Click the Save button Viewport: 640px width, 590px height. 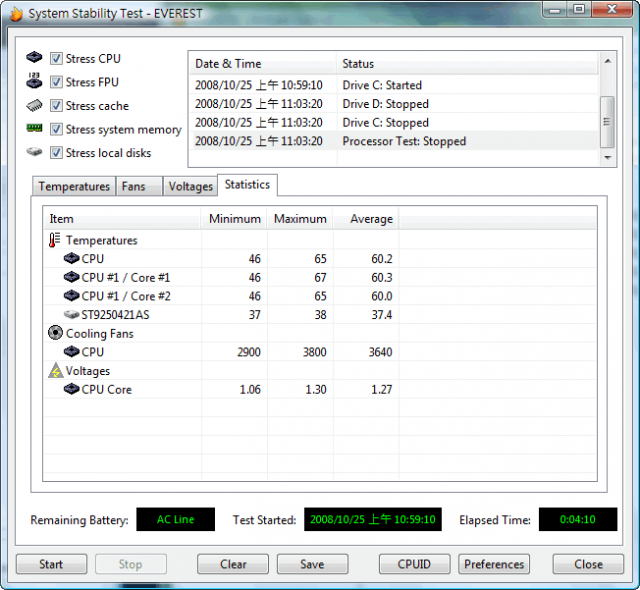pyautogui.click(x=312, y=564)
